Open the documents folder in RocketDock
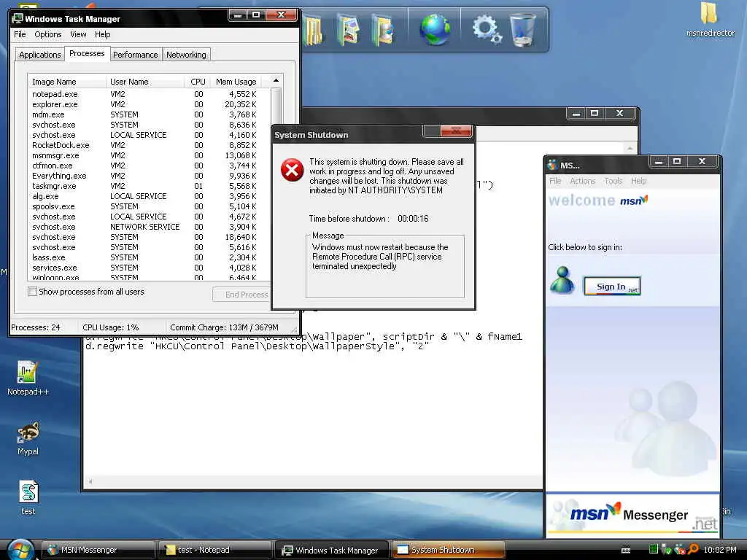The image size is (747, 560). click(x=313, y=29)
